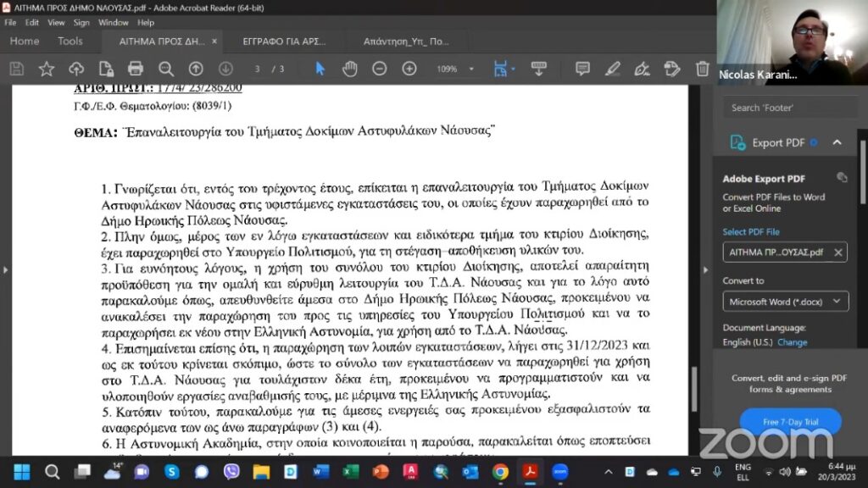Screen dimensions: 868x488
Task: Click the star bookmark icon in toolbar
Action: 47,69
